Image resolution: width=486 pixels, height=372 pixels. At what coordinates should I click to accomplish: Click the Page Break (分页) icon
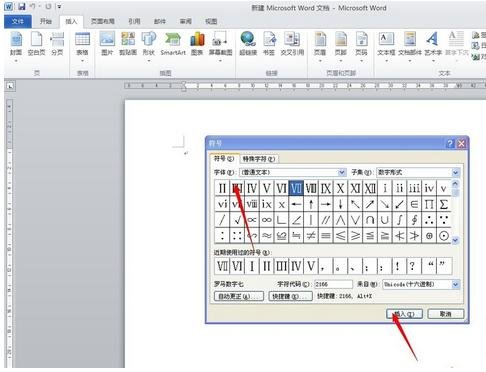click(57, 40)
